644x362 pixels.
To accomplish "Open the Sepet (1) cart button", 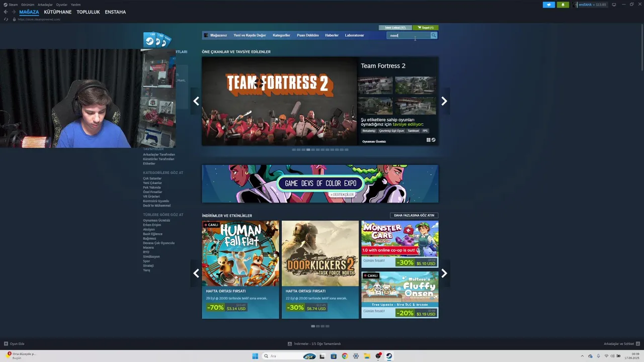I will [426, 28].
